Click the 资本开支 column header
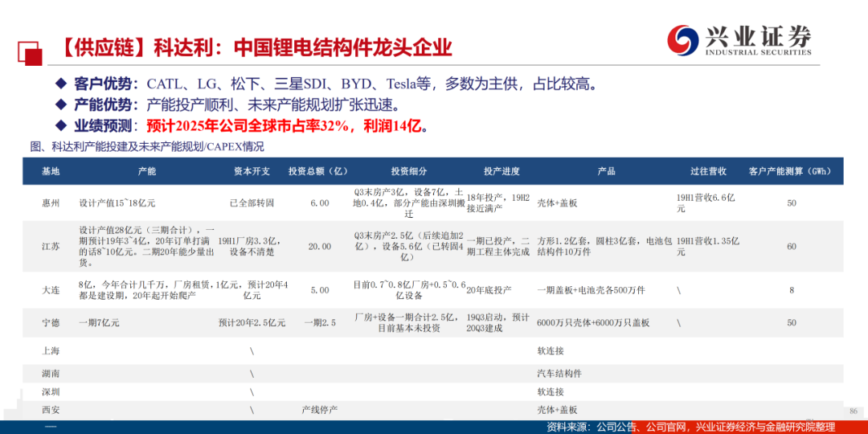Screen dimensions: 868x434 [x=252, y=172]
